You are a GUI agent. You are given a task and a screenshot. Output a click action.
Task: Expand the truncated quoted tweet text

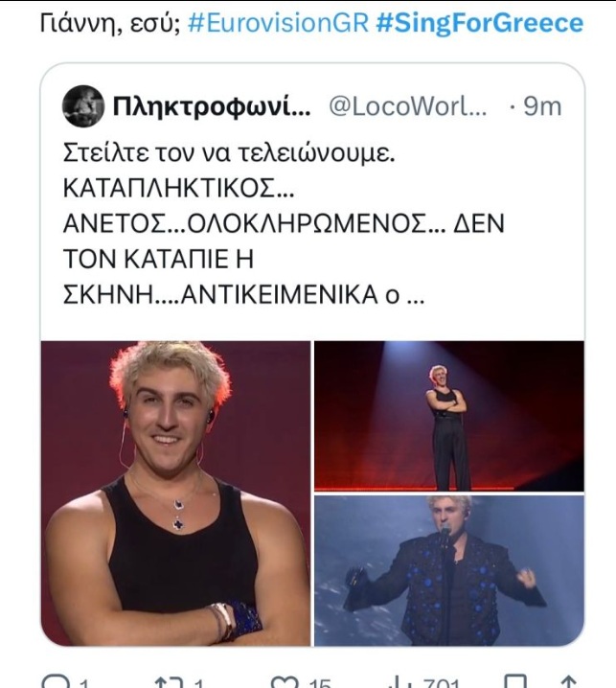[x=415, y=295]
